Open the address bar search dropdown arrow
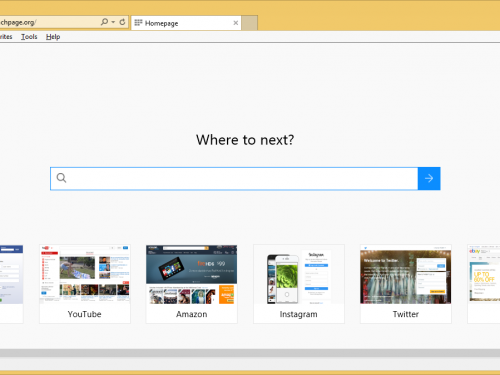Screen dimensions: 500x375 click(x=113, y=22)
